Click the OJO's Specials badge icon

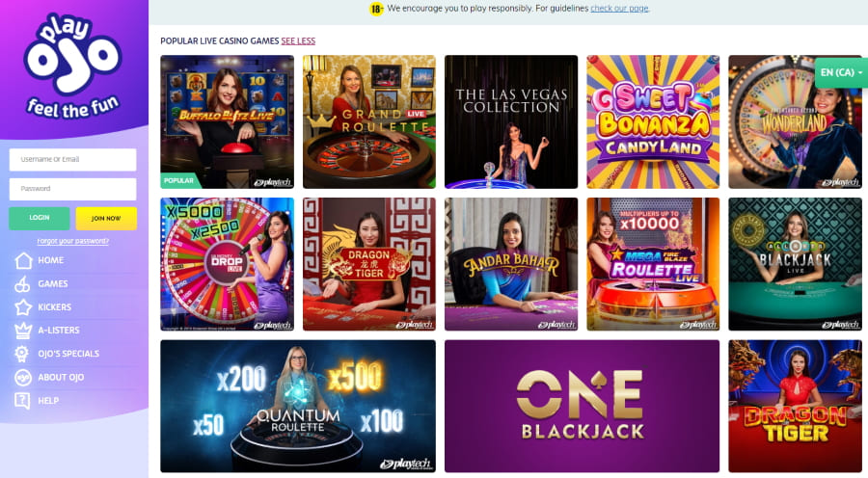click(x=22, y=354)
